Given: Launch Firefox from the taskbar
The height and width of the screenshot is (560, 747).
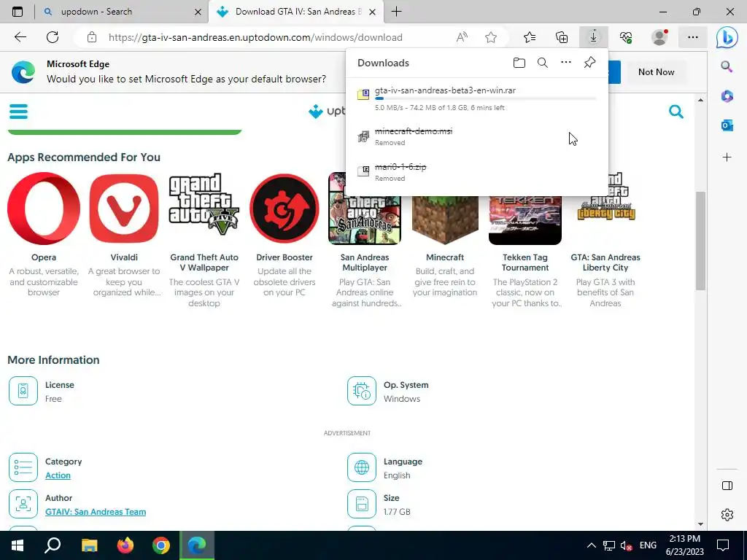Looking at the screenshot, I should 125,545.
